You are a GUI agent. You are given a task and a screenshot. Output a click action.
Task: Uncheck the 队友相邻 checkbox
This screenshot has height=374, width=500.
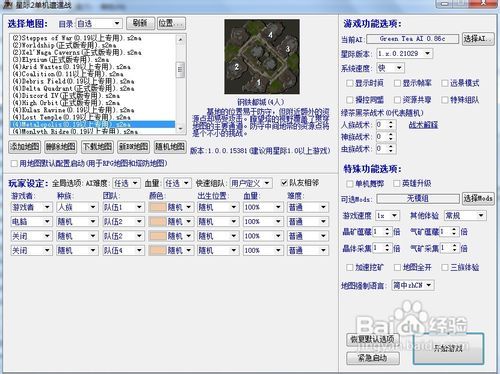pyautogui.click(x=284, y=182)
